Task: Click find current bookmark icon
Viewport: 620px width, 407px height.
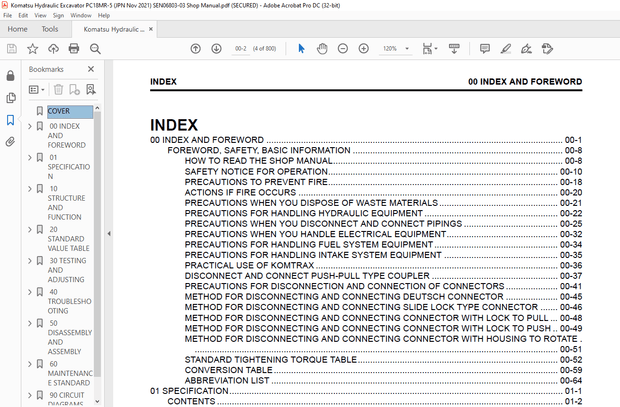Action: pyautogui.click(x=91, y=89)
